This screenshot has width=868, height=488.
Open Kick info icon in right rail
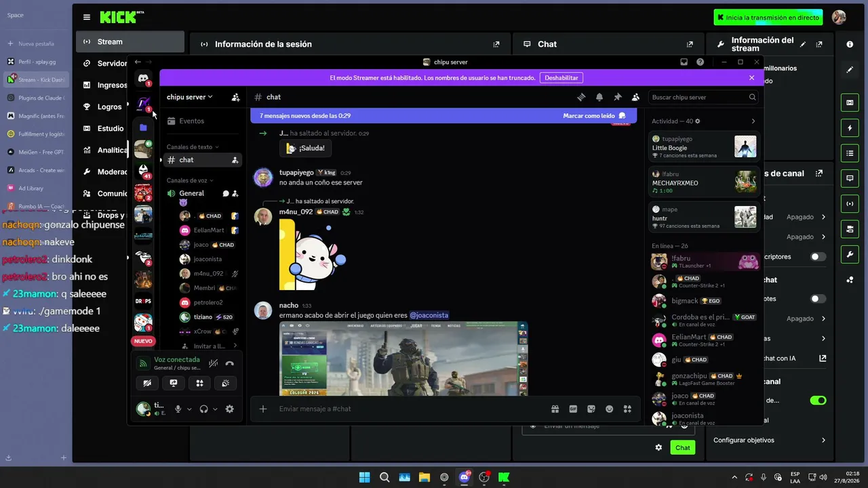850,44
